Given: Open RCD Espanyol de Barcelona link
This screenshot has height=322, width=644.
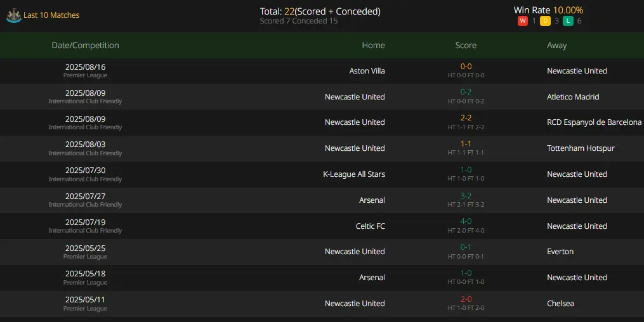Looking at the screenshot, I should click(x=594, y=122).
